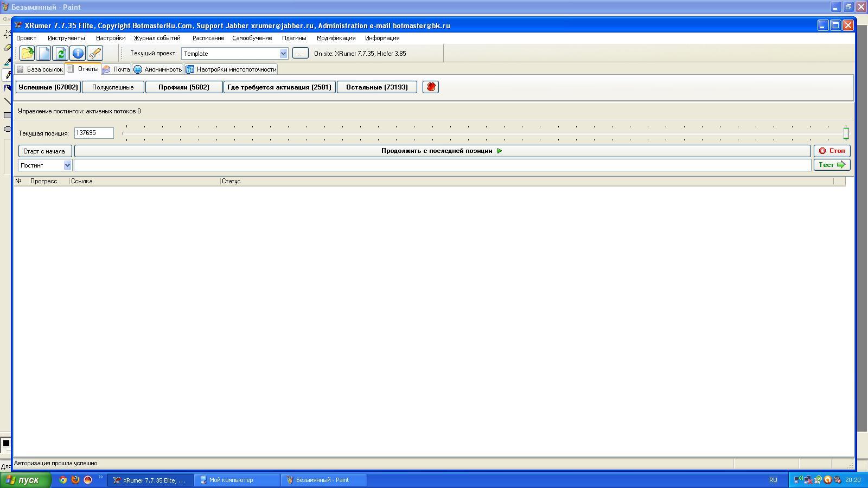Click the red Стоп button
Viewport: 868px width, 488px height.
point(832,151)
